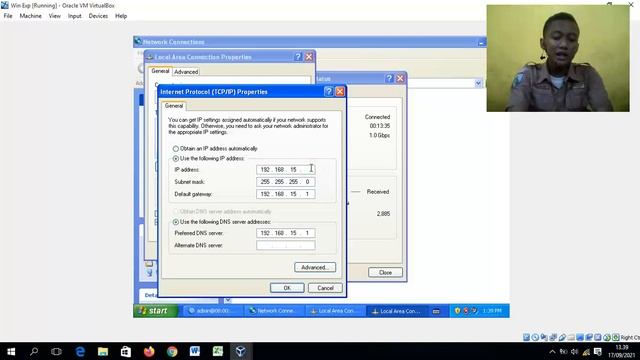Select General tab in TCP/IP Properties
This screenshot has width=640, height=360.
tap(174, 106)
